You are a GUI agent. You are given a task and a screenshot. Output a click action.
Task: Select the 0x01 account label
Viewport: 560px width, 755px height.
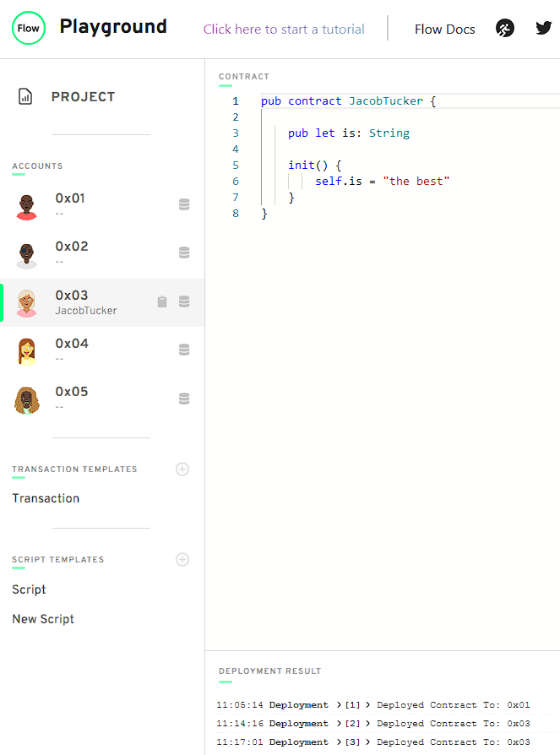pyautogui.click(x=70, y=198)
